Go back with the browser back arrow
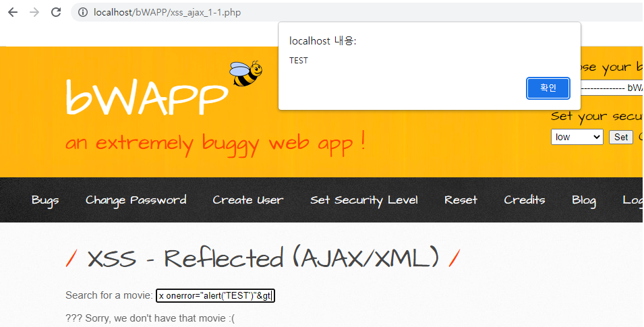 pos(13,12)
